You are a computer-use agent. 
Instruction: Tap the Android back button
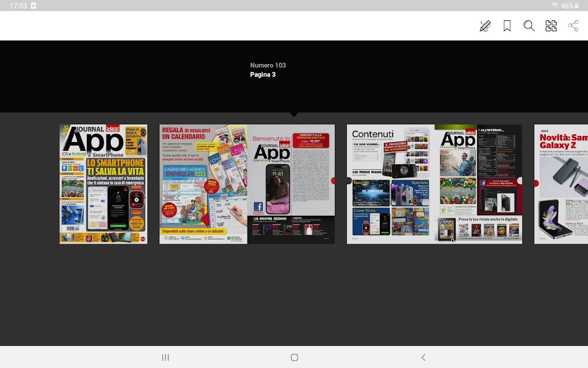coord(424,357)
